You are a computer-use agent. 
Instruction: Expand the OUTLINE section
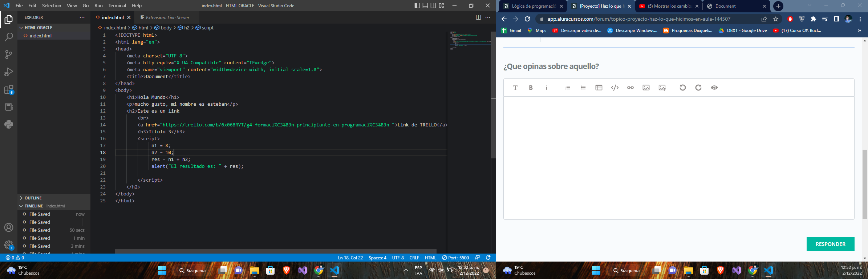(x=54, y=198)
